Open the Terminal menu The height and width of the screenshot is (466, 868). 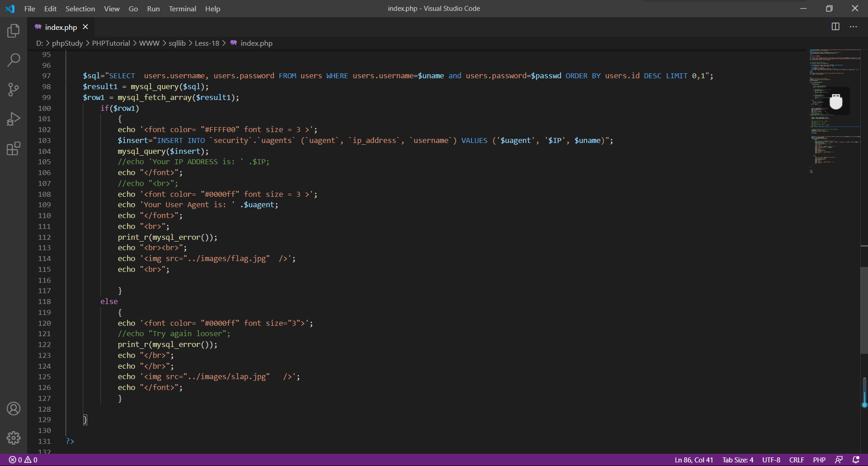[182, 9]
